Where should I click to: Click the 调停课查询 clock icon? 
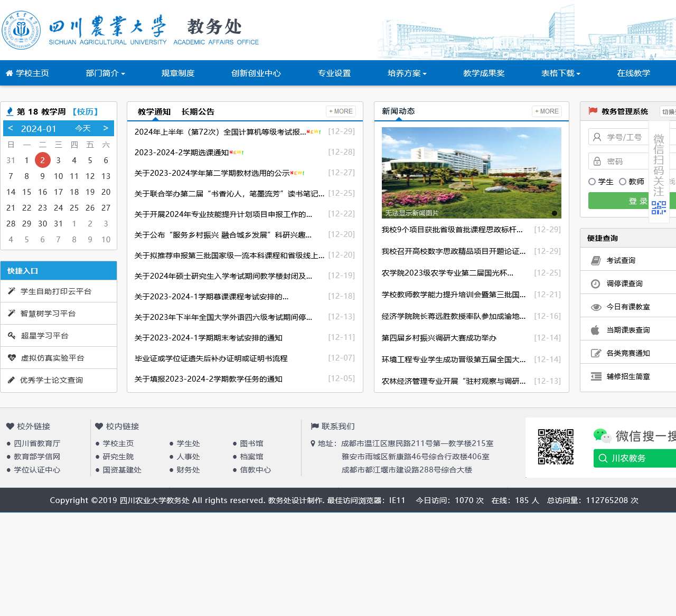(596, 283)
